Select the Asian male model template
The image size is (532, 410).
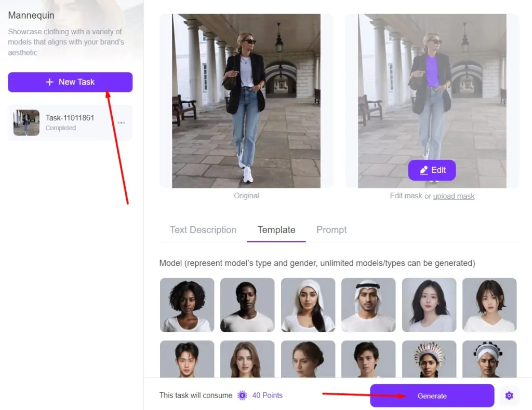187,359
